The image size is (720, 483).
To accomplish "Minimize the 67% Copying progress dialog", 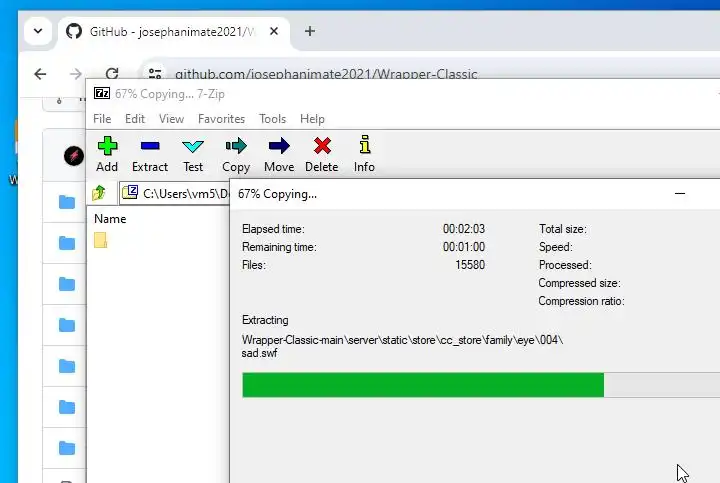I will (x=680, y=194).
